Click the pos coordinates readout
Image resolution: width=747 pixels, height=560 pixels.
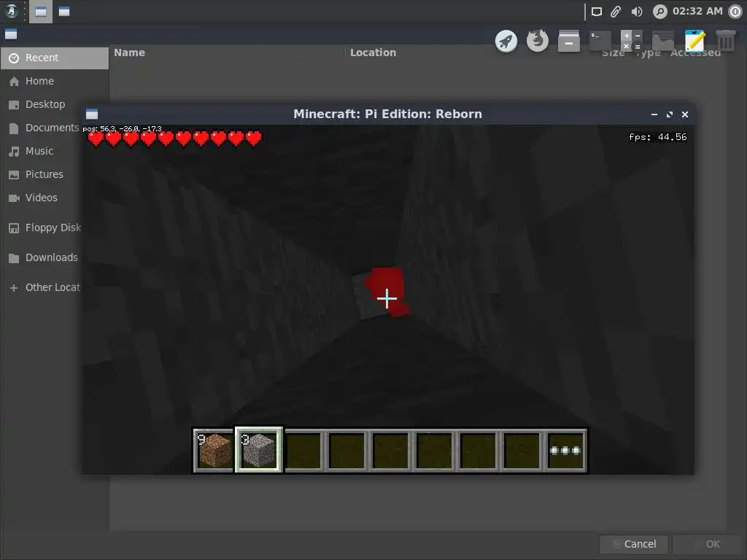point(122,128)
